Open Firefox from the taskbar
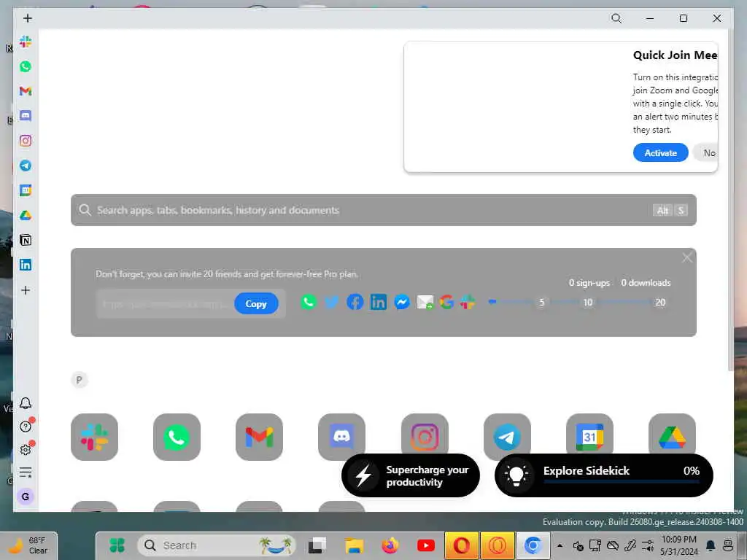The image size is (747, 560). pyautogui.click(x=390, y=545)
